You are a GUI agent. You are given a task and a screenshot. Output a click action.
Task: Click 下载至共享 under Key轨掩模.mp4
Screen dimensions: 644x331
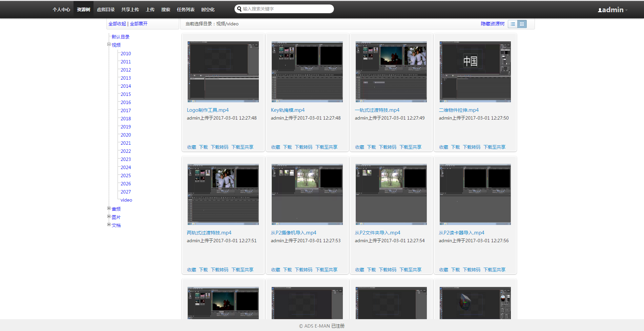pyautogui.click(x=327, y=147)
